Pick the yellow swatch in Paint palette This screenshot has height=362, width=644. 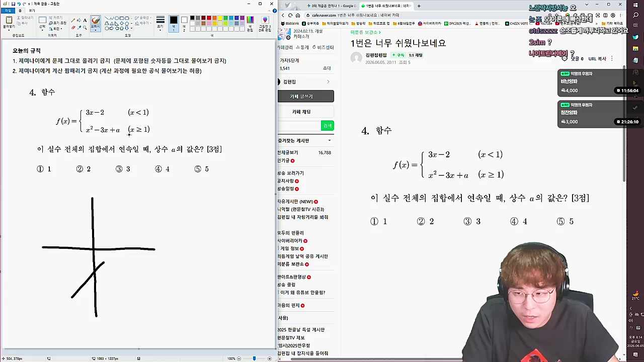coord(220,18)
